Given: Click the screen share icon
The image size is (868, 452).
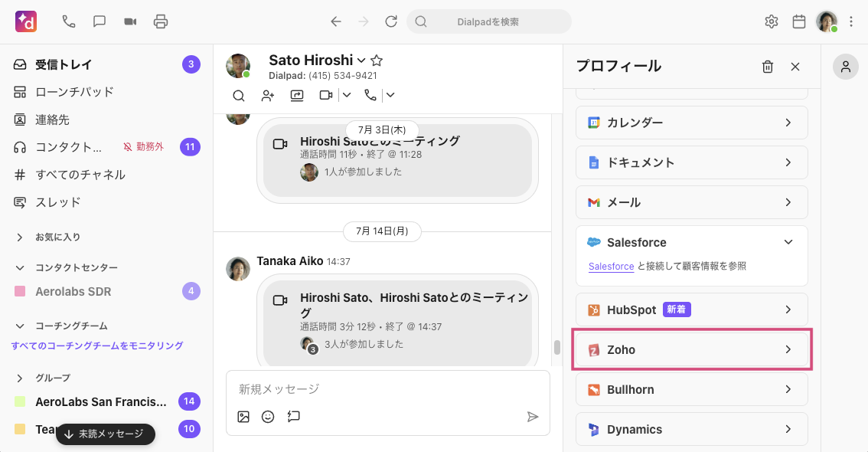Looking at the screenshot, I should pos(297,95).
